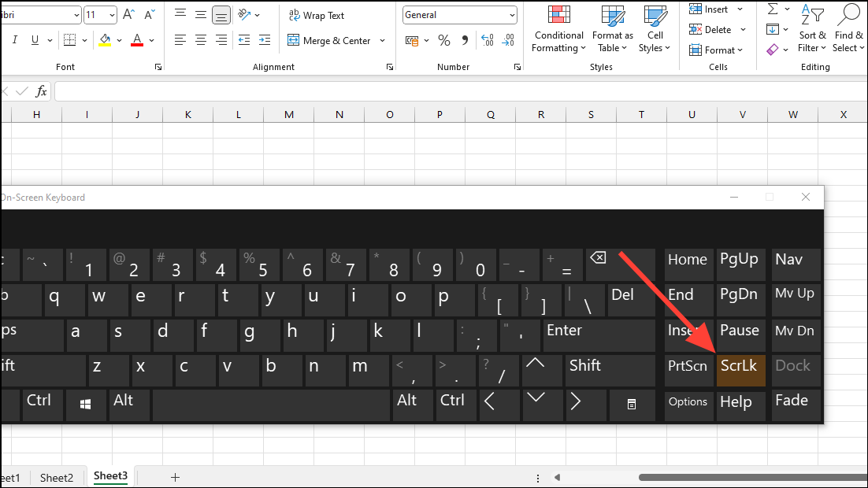Switch to the Sheet2 tab
Viewport: 868px width, 488px height.
click(56, 477)
